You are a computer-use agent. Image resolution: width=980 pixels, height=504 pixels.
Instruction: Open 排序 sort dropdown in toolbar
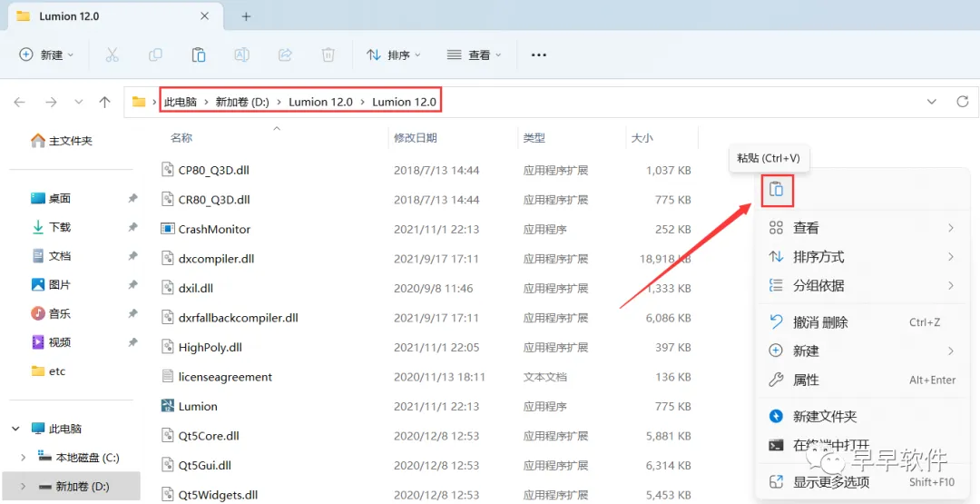[394, 55]
